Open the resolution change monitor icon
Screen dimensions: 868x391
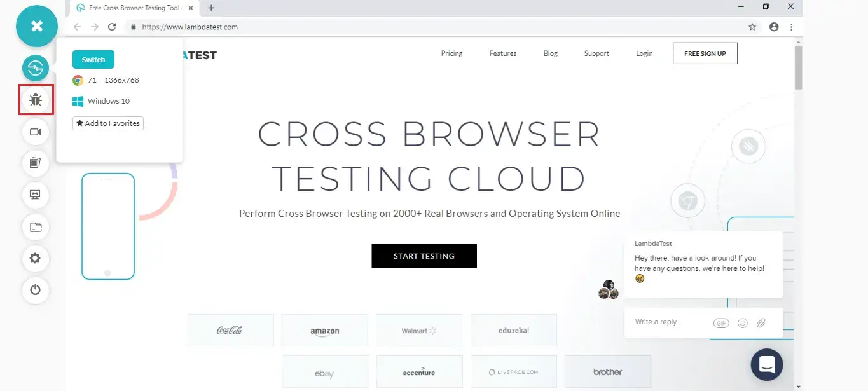pos(36,195)
